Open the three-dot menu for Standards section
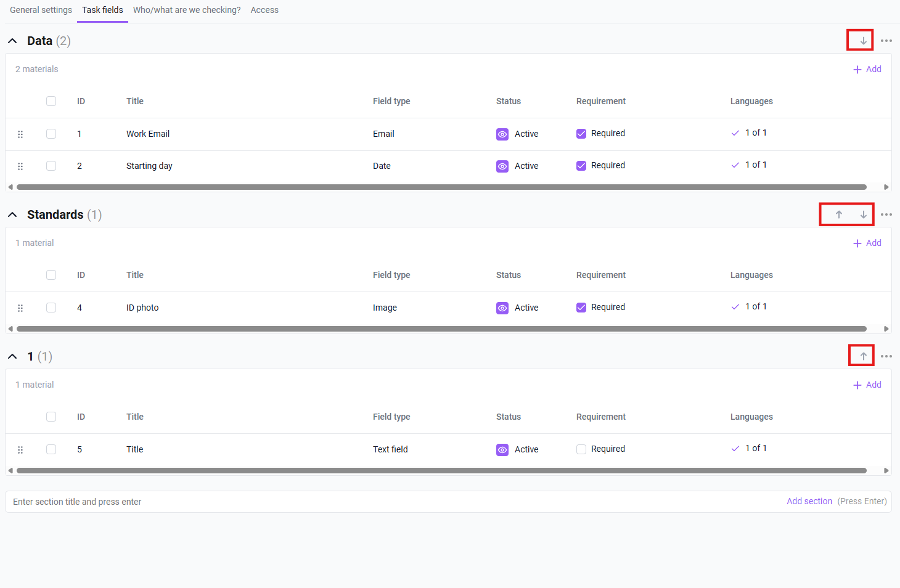The image size is (900, 588). 886,214
